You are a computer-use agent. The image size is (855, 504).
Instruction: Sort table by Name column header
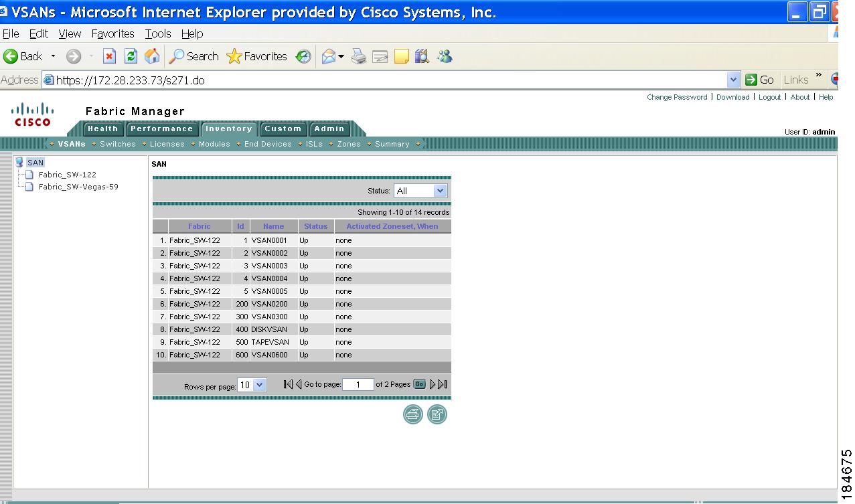point(273,226)
